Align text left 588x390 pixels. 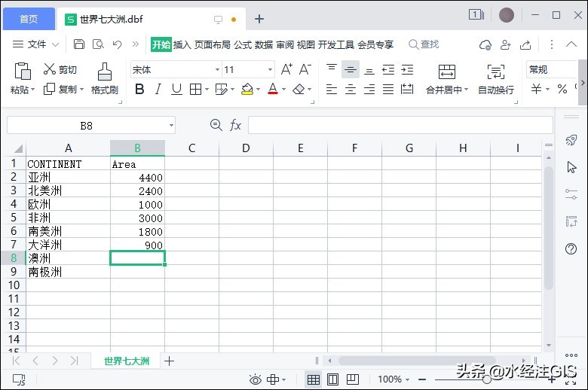[x=332, y=89]
